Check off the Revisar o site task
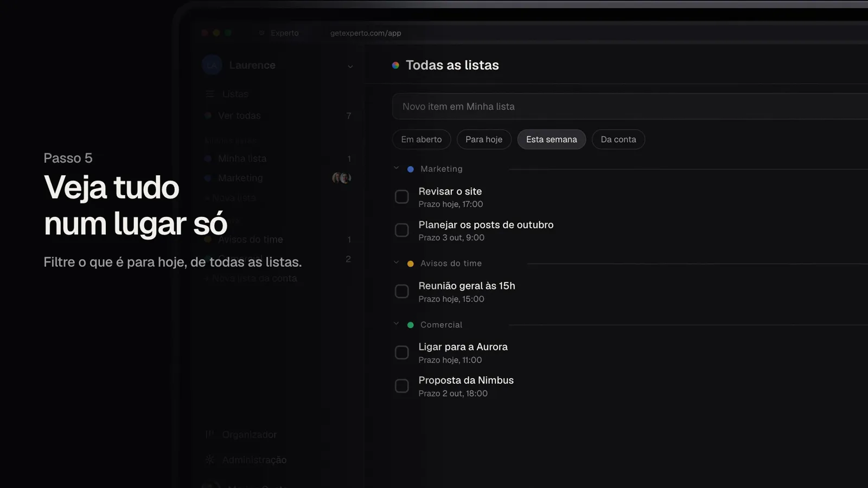This screenshot has width=868, height=488. (401, 197)
